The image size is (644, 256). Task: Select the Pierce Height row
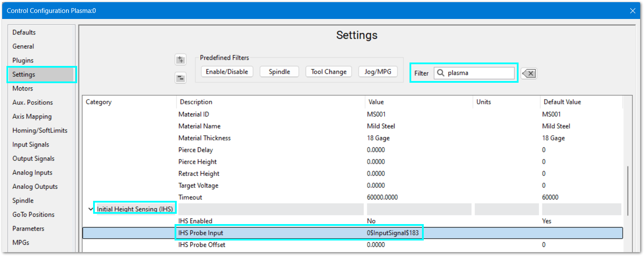pos(353,162)
